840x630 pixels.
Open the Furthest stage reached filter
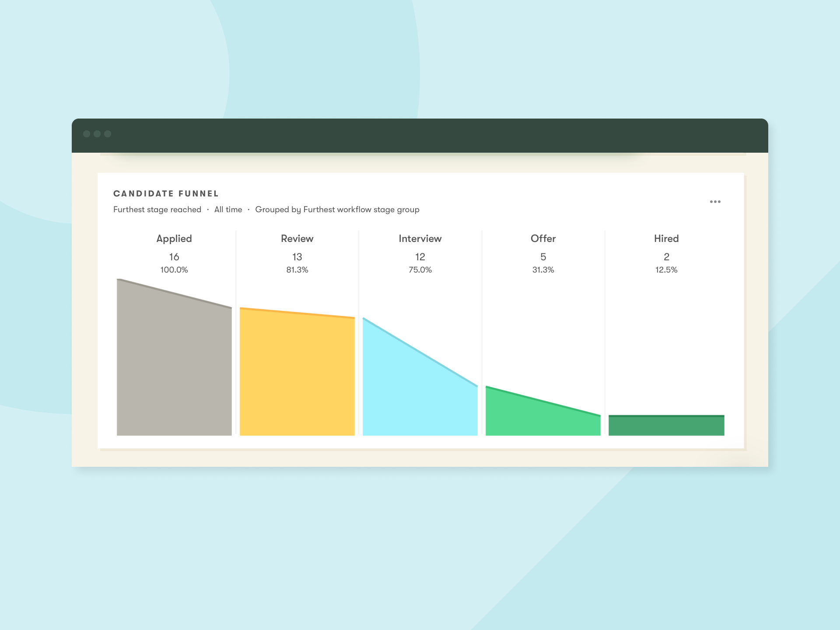157,210
